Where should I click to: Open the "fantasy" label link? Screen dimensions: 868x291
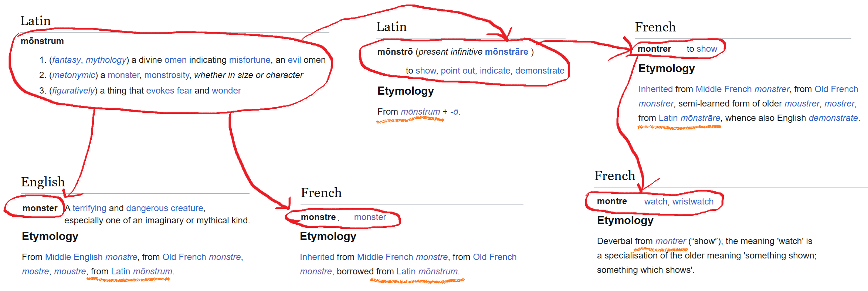(66, 60)
